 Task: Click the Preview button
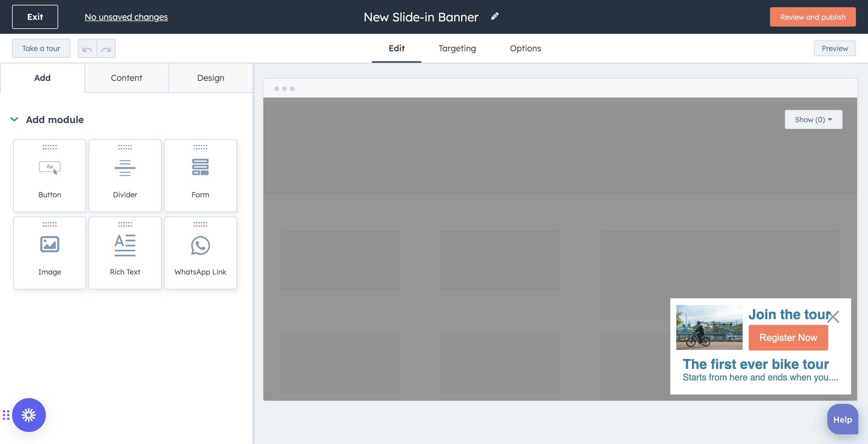click(x=835, y=48)
